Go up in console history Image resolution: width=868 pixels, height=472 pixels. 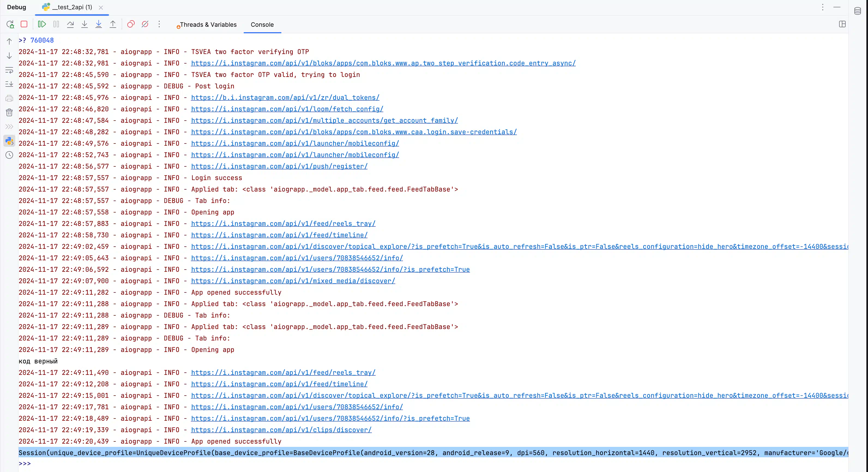pos(9,41)
